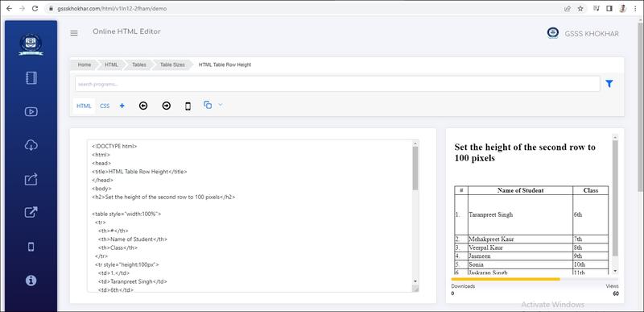Open the video play icon in sidebar
This screenshot has height=312, width=644.
point(31,111)
